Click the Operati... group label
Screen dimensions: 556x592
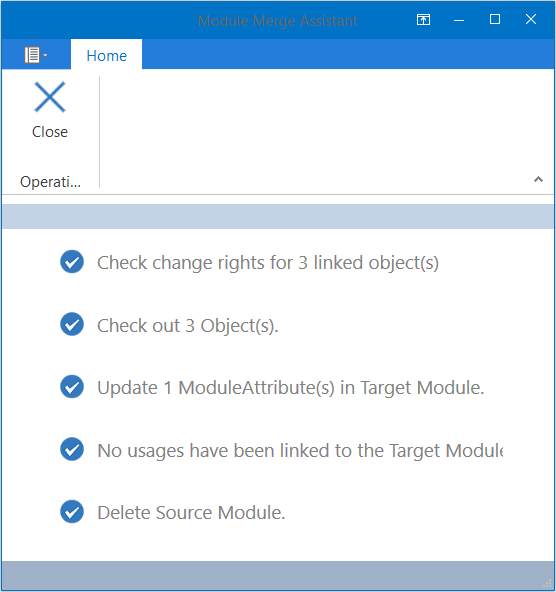click(50, 182)
